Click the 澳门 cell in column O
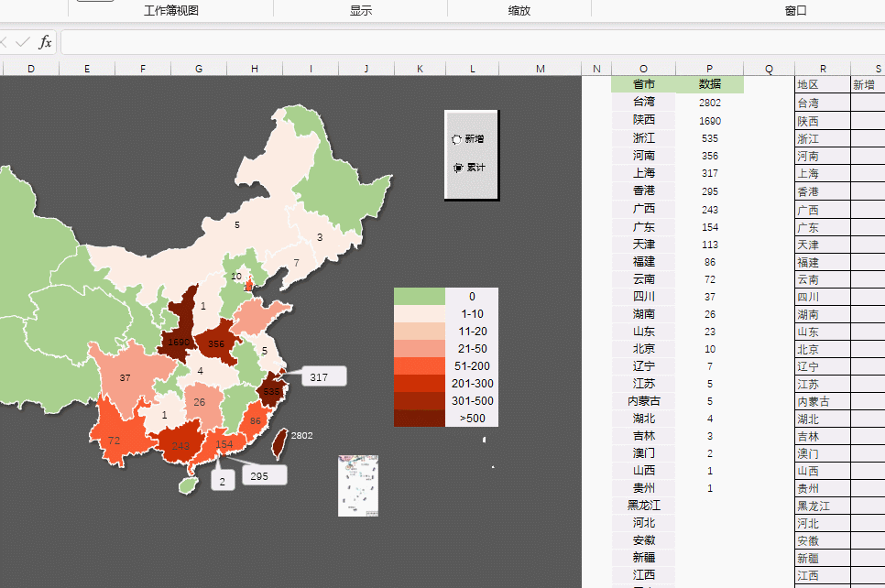This screenshot has height=588, width=885. [x=643, y=453]
